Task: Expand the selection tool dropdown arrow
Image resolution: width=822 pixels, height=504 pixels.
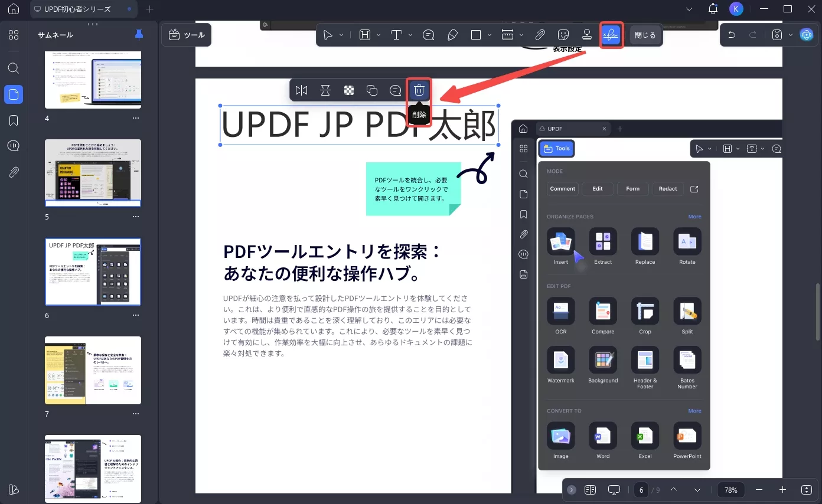Action: (342, 35)
